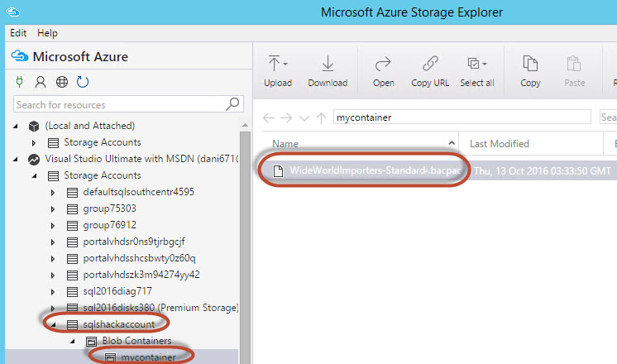
Task: Select the WideWorldImporters-Standard.bacpac file
Action: 371,170
